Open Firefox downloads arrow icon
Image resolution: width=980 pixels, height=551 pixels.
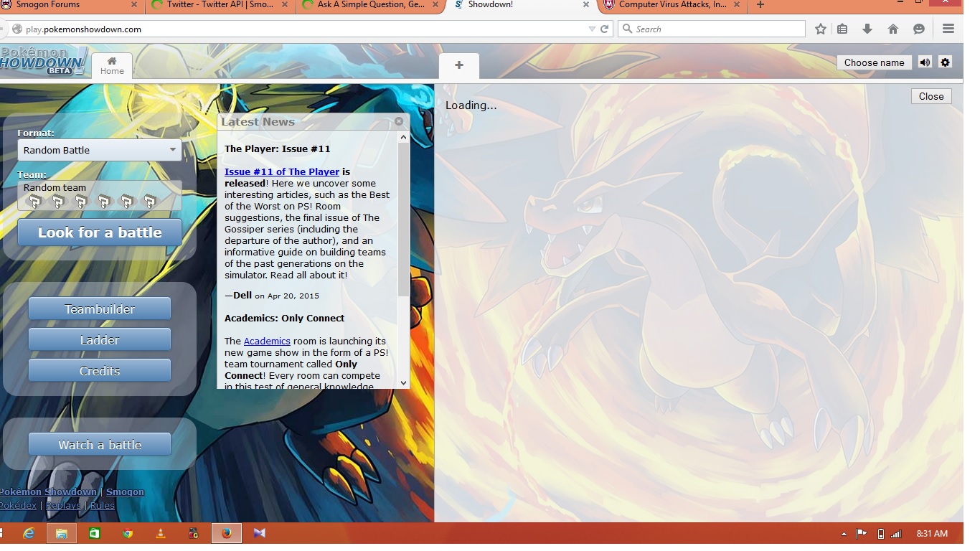point(867,29)
